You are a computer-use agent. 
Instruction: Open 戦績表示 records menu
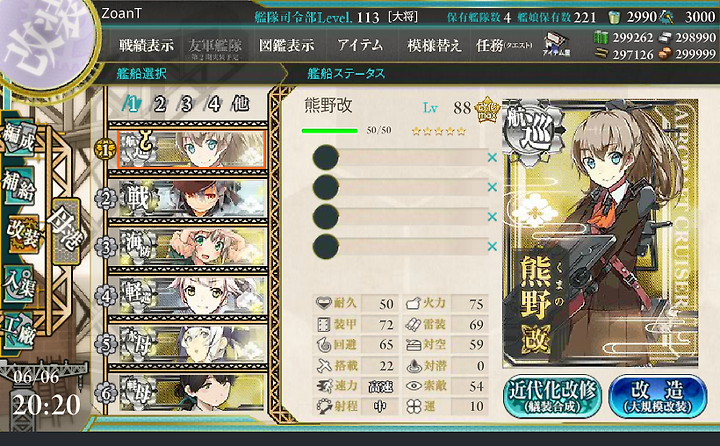click(146, 45)
